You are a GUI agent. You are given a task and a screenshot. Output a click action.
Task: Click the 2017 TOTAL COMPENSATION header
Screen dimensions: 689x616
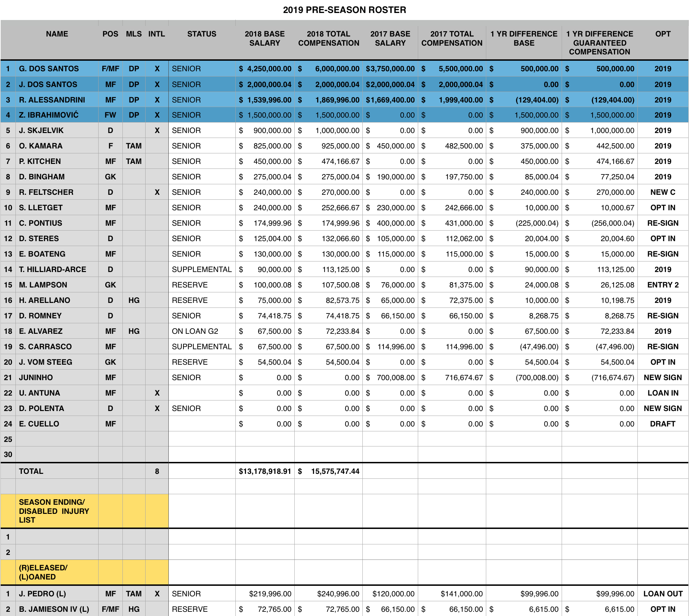click(x=452, y=39)
